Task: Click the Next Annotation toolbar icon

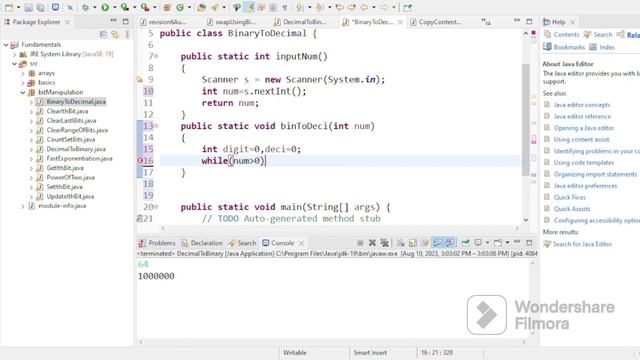Action: [300, 7]
